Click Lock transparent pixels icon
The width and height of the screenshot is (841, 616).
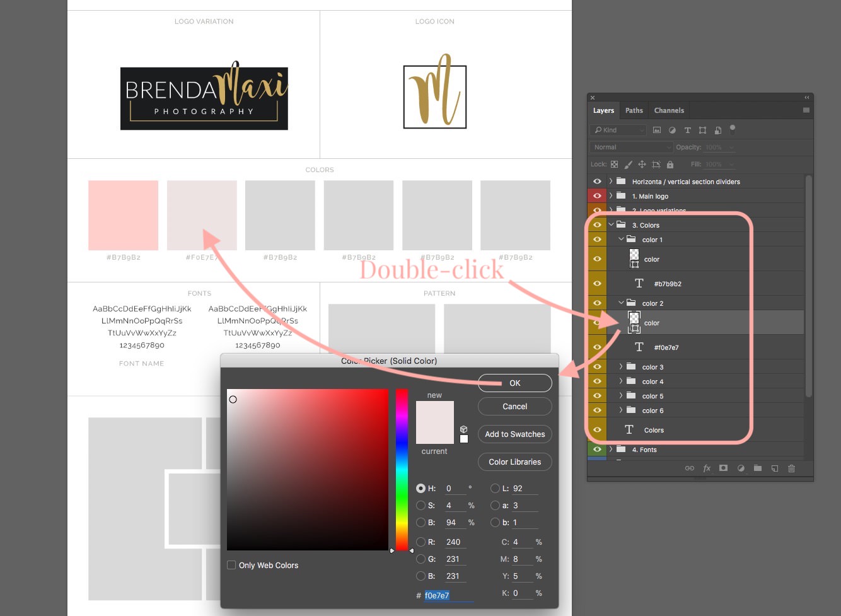tap(614, 164)
